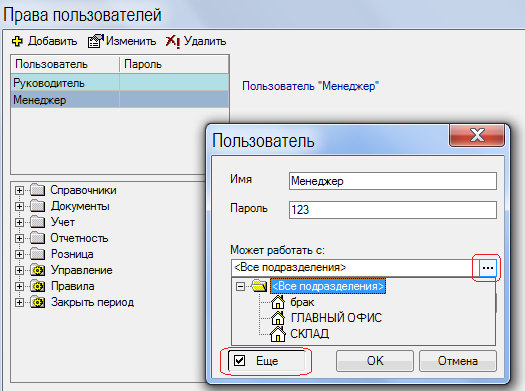Click the Менеджер password cell

click(x=174, y=100)
